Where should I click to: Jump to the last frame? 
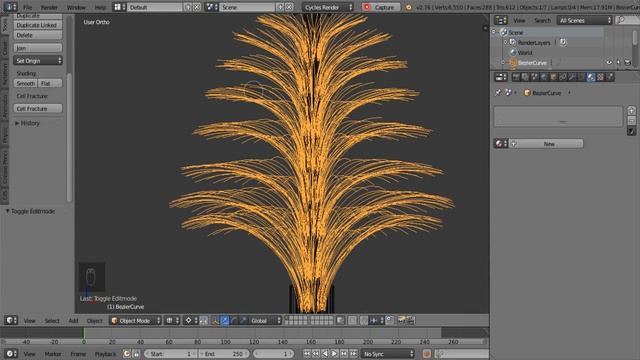(x=353, y=353)
